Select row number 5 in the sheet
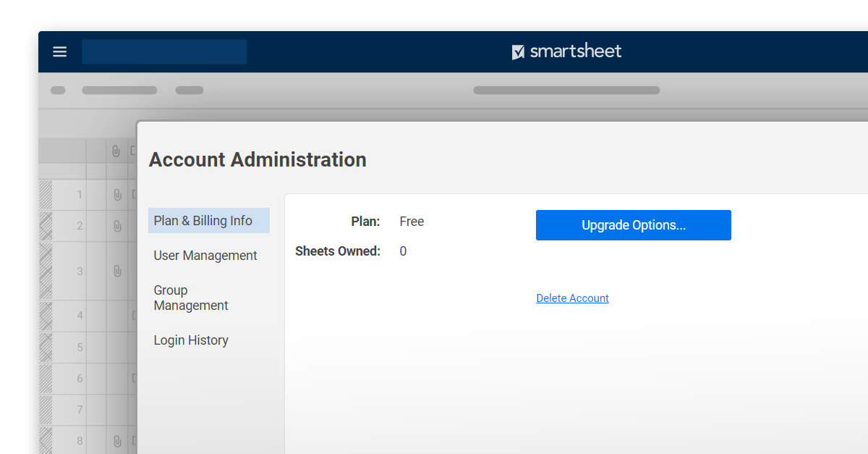 coord(80,348)
